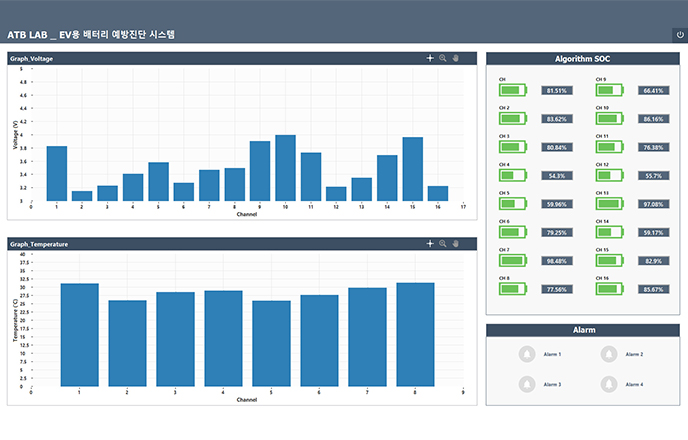Click the Alarm 1 bell icon
688x440 pixels.
(527, 354)
